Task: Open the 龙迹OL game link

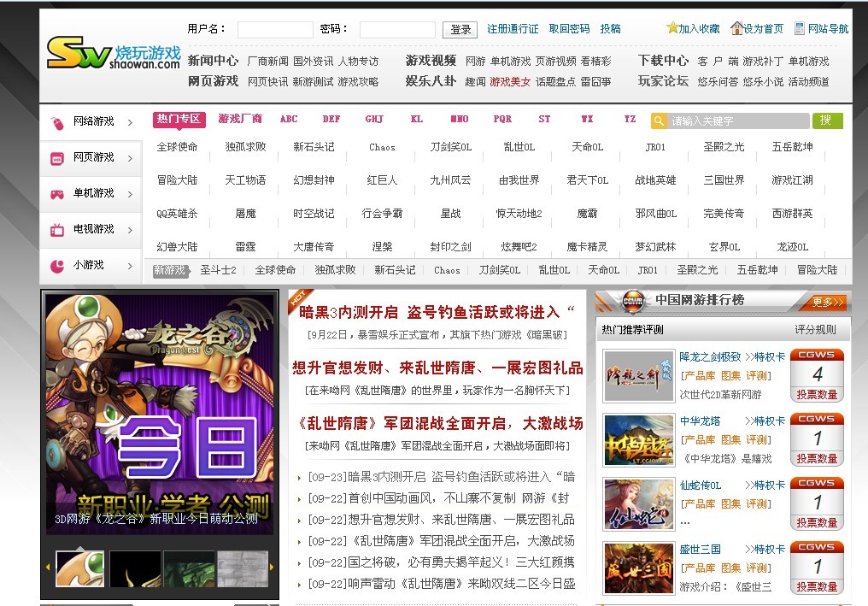Action: point(793,246)
